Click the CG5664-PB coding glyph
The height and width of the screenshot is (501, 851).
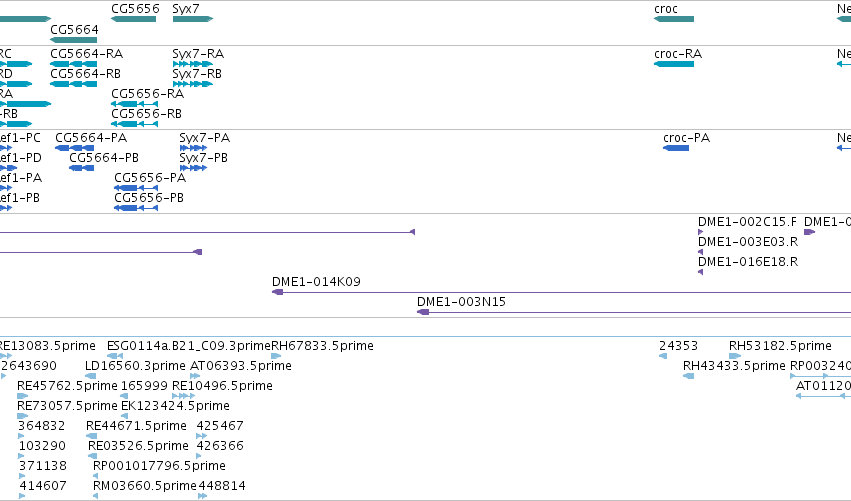tap(81, 168)
